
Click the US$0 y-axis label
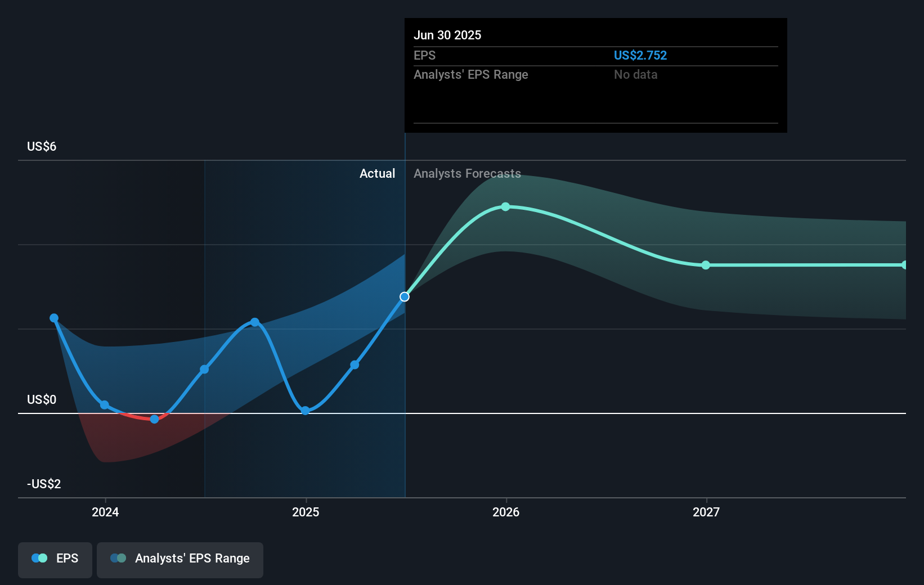click(x=42, y=399)
